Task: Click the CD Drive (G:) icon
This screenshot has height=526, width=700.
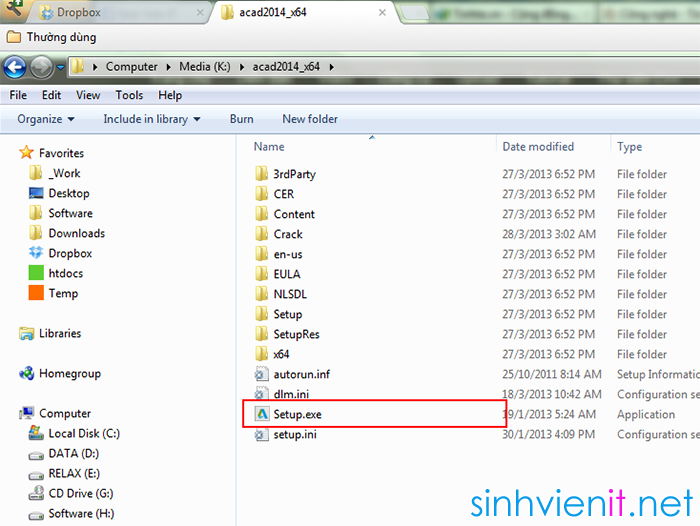Action: (x=36, y=493)
